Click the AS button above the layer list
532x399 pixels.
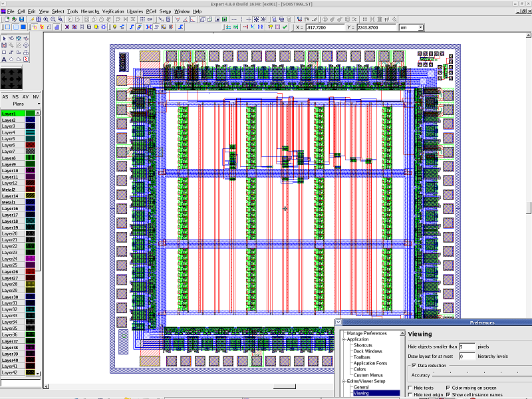coord(5,96)
